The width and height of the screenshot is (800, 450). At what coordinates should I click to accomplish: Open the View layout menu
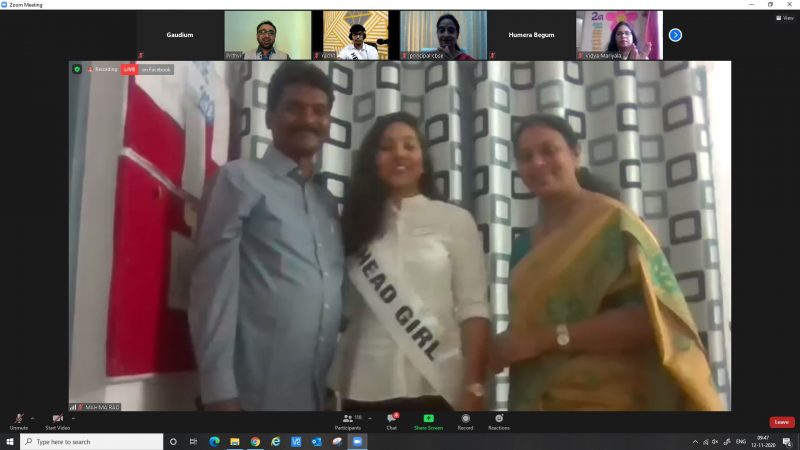785,18
